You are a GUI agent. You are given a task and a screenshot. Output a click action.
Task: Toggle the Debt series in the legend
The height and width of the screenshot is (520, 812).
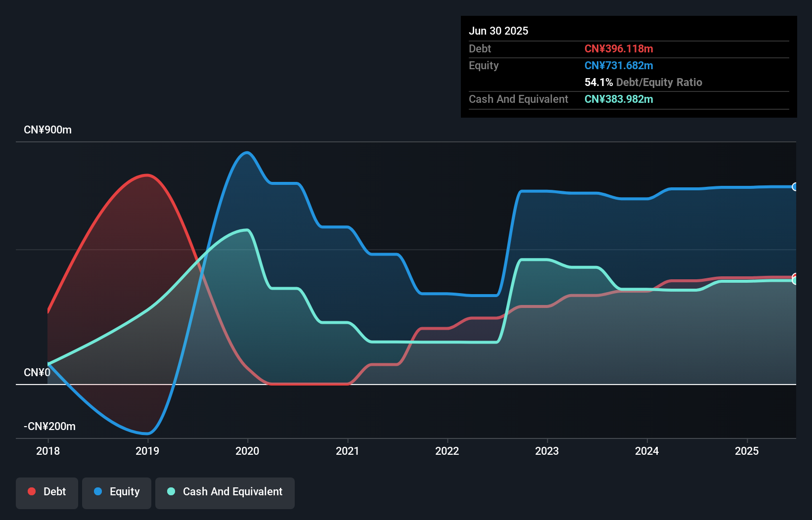46,492
